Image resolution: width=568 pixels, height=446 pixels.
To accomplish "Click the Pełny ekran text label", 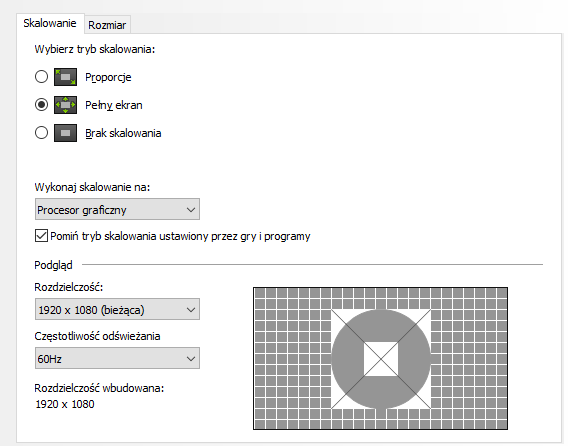I will 114,105.
